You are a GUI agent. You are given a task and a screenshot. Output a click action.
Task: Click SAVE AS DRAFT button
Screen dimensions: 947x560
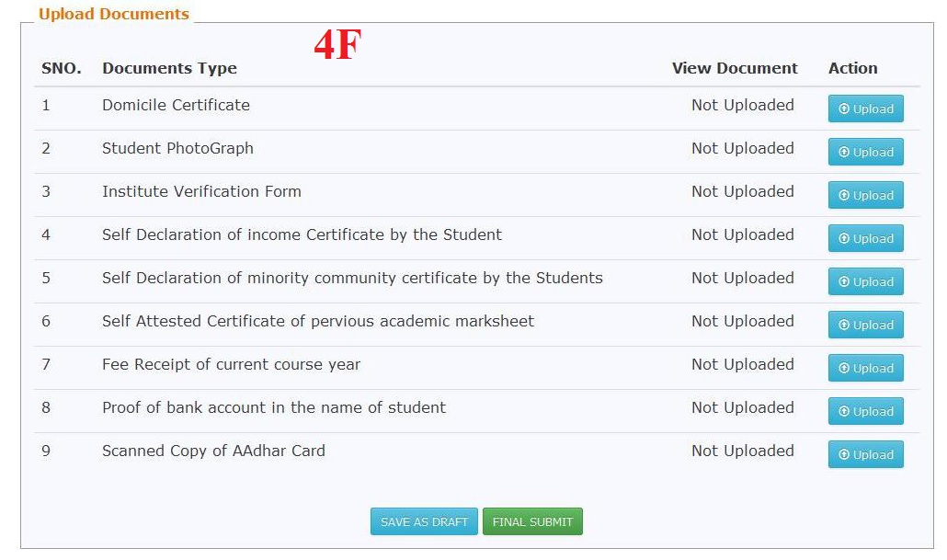pyautogui.click(x=424, y=521)
